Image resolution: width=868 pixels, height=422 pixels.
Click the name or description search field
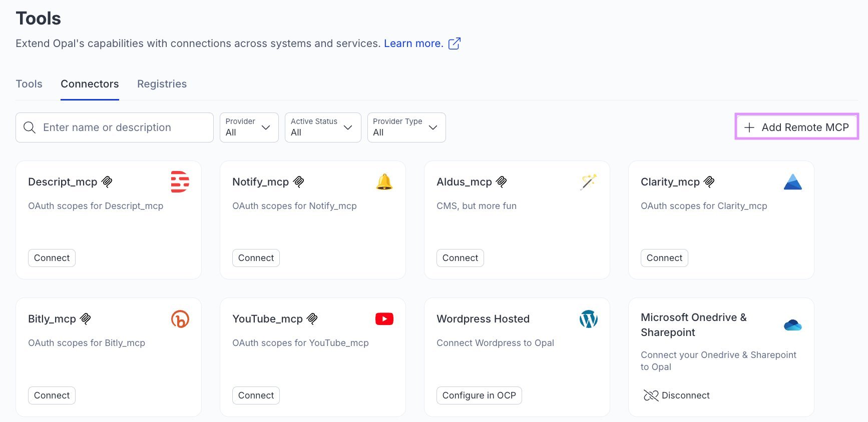click(x=120, y=127)
